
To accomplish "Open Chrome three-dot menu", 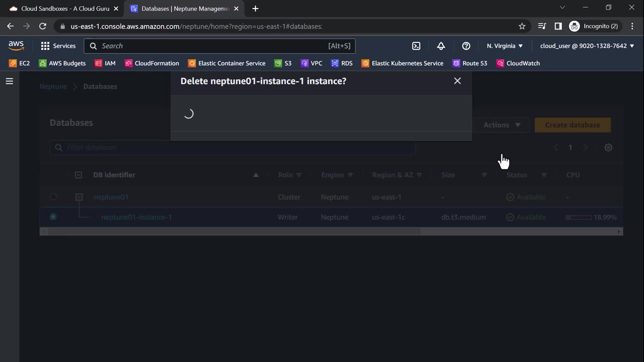I will click(632, 26).
